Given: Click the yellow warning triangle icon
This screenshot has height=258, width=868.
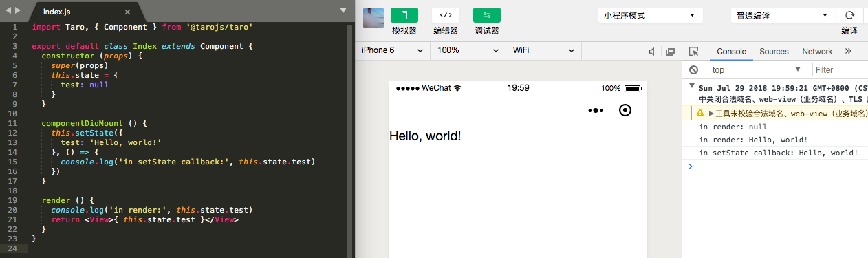Looking at the screenshot, I should click(x=700, y=112).
